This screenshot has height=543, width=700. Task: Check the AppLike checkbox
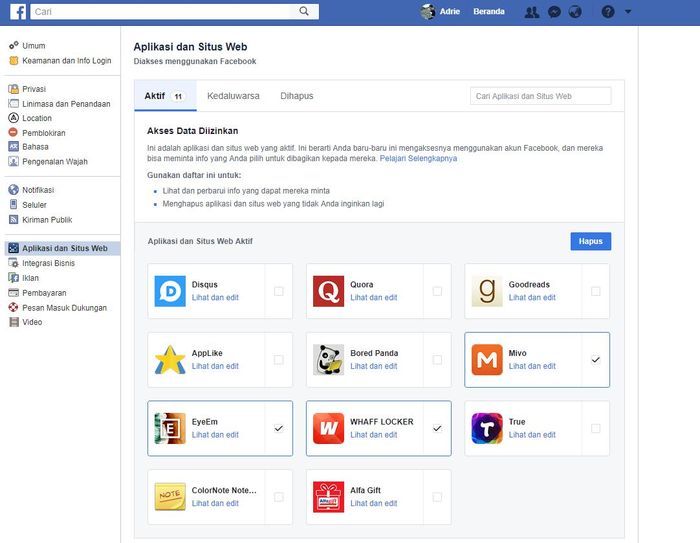pos(279,359)
